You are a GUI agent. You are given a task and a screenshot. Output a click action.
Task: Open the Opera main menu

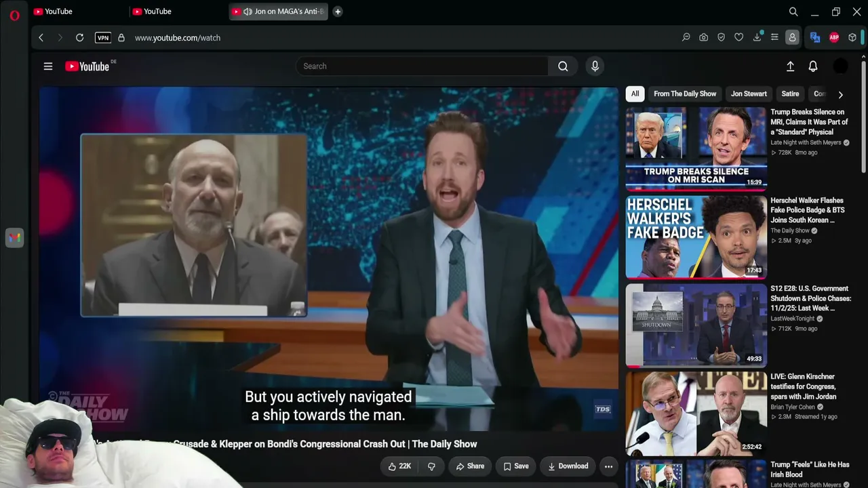[x=14, y=15]
